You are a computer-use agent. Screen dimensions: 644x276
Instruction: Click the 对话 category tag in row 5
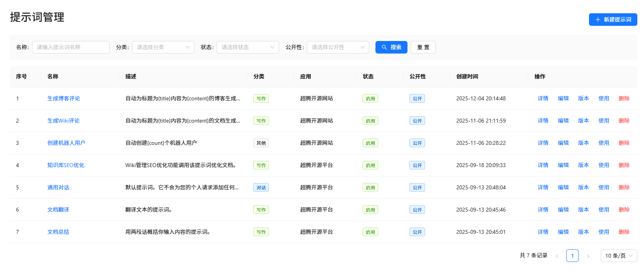(261, 188)
